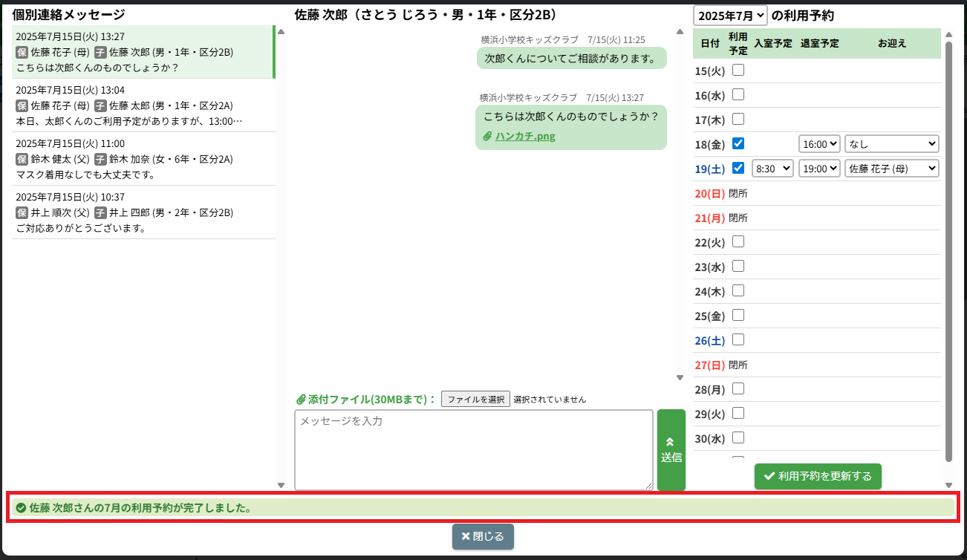967x560 pixels.
Task: Open the 井上 四郎 message thread at 10:37
Action: (x=141, y=212)
